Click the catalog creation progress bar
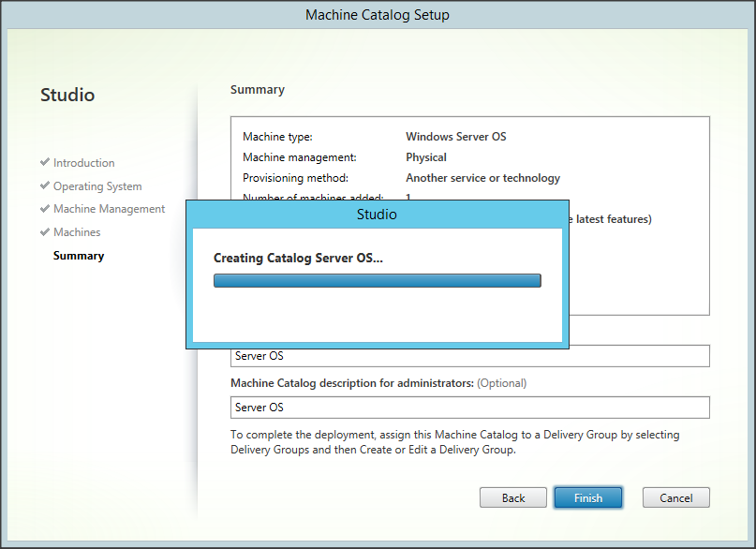756x549 pixels. point(378,280)
